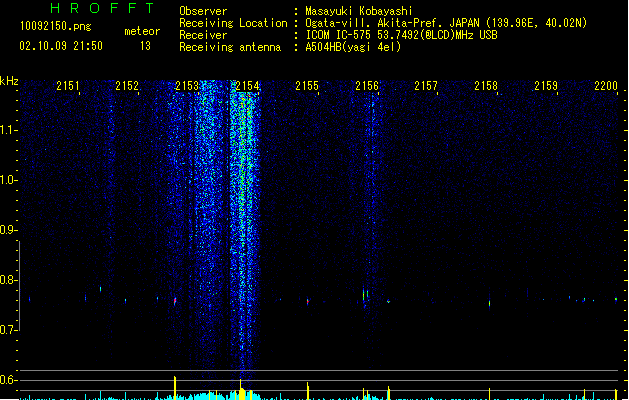Click the yellow amplitude spike below 2155
The height and width of the screenshot is (400, 629).
coord(308,391)
